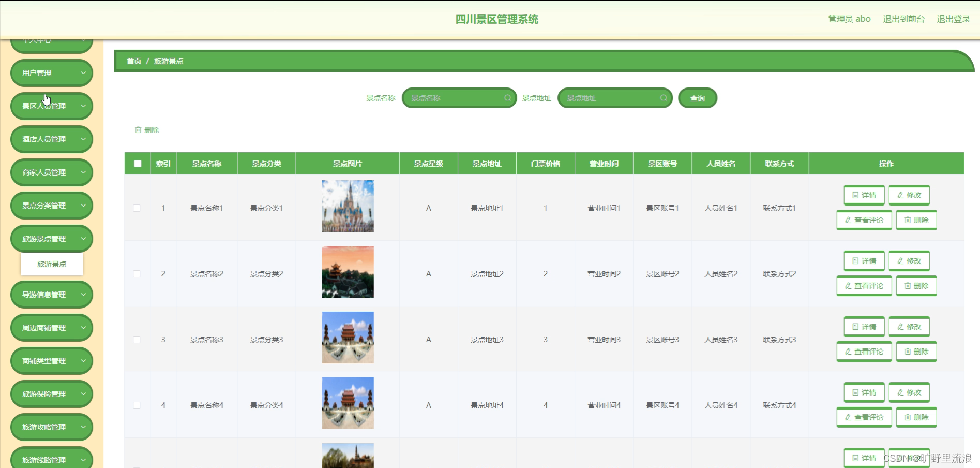Viewport: 980px width, 468px height.
Task: Toggle the select-all checkbox in table header
Action: click(138, 164)
